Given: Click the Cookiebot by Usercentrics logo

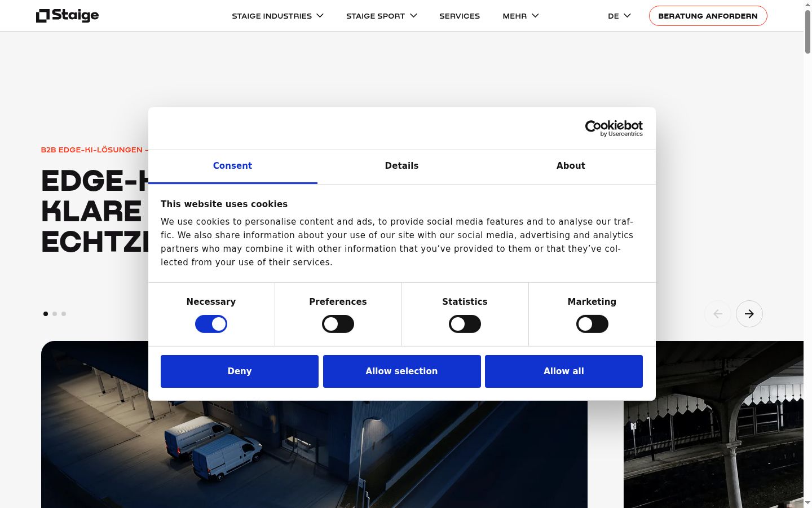Looking at the screenshot, I should 614,128.
